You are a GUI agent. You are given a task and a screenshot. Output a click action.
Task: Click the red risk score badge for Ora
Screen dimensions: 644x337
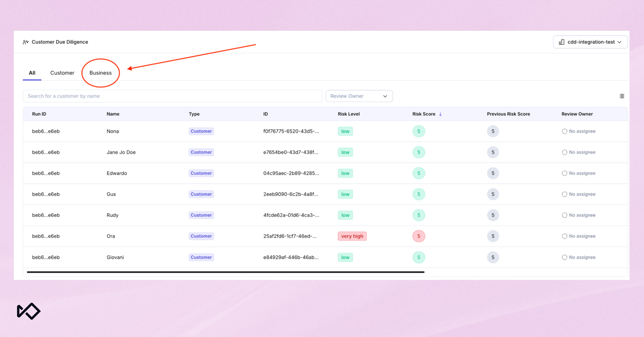click(x=419, y=236)
